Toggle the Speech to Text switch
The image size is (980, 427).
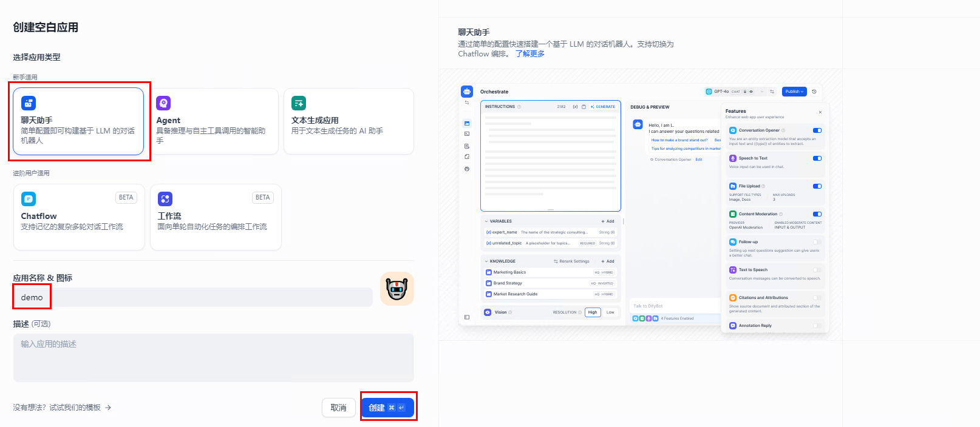(817, 158)
